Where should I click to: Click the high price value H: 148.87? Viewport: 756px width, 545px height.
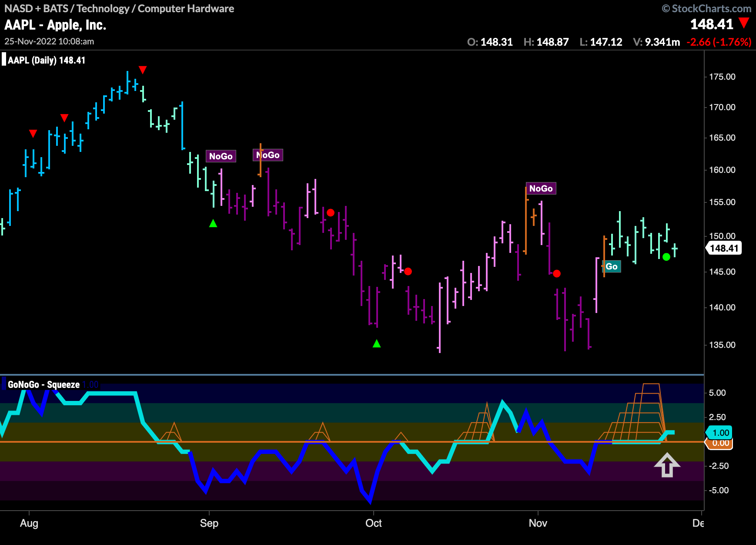point(546,42)
